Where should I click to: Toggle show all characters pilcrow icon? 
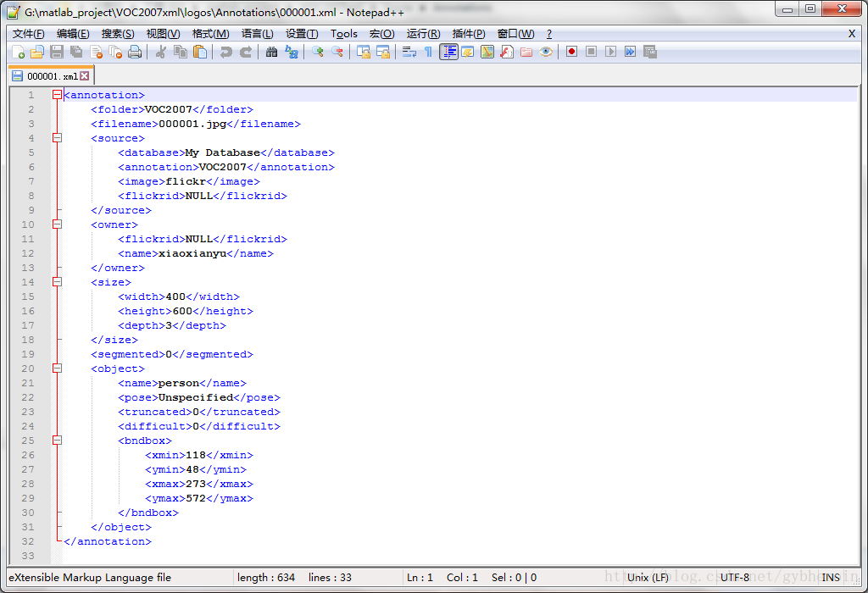pyautogui.click(x=428, y=52)
